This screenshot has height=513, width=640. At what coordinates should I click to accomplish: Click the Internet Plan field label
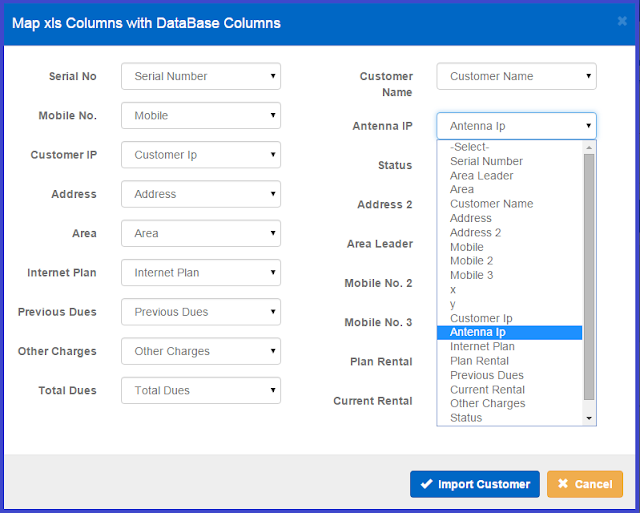[62, 273]
